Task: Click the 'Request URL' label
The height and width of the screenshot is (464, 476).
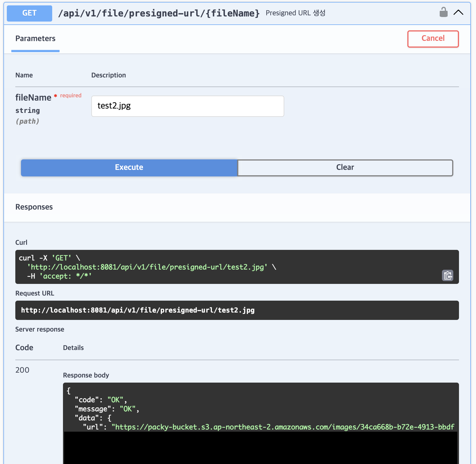Action: coord(35,293)
